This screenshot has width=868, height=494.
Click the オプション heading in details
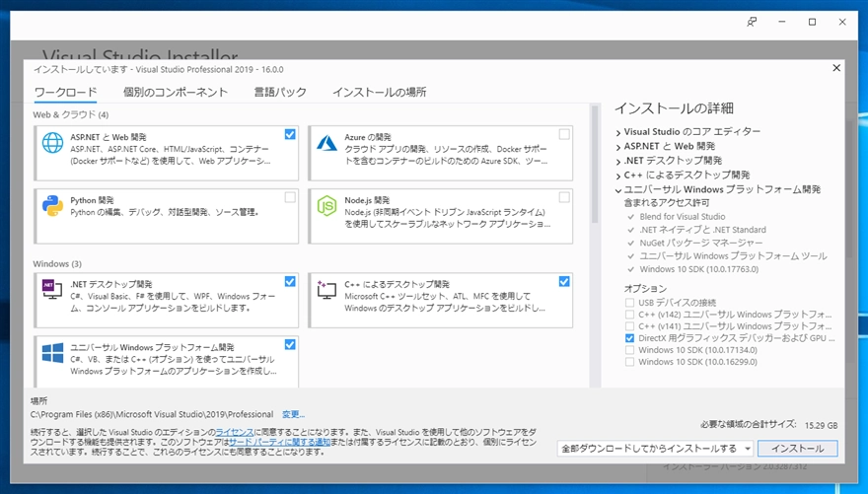click(645, 289)
